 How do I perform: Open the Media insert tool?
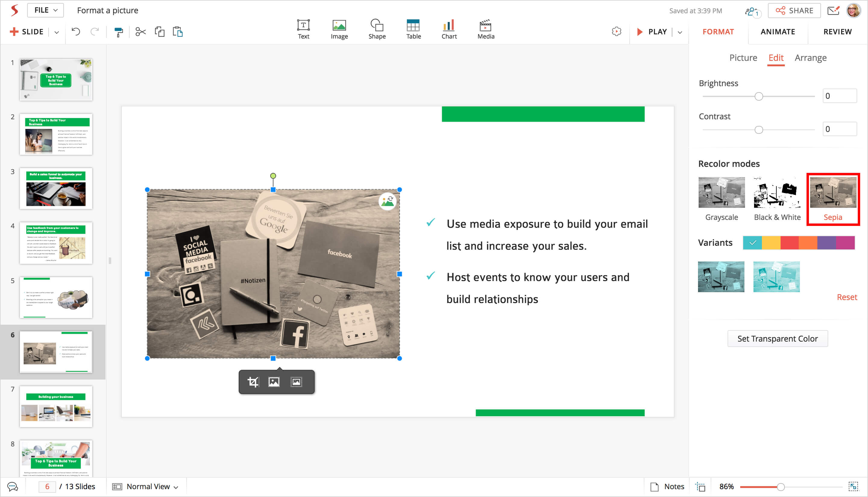(x=486, y=29)
